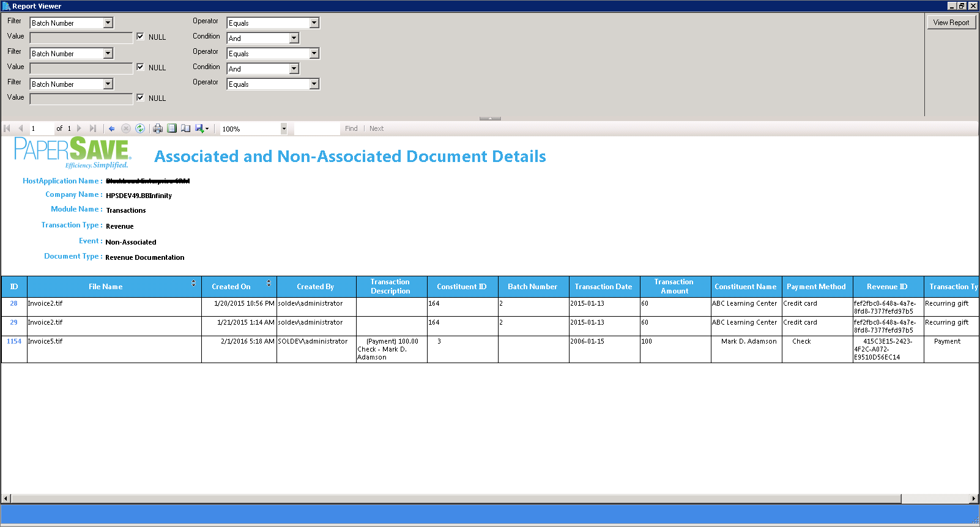The image size is (980, 527).
Task: Click the blue back-to-parent-report arrow
Action: click(x=111, y=128)
